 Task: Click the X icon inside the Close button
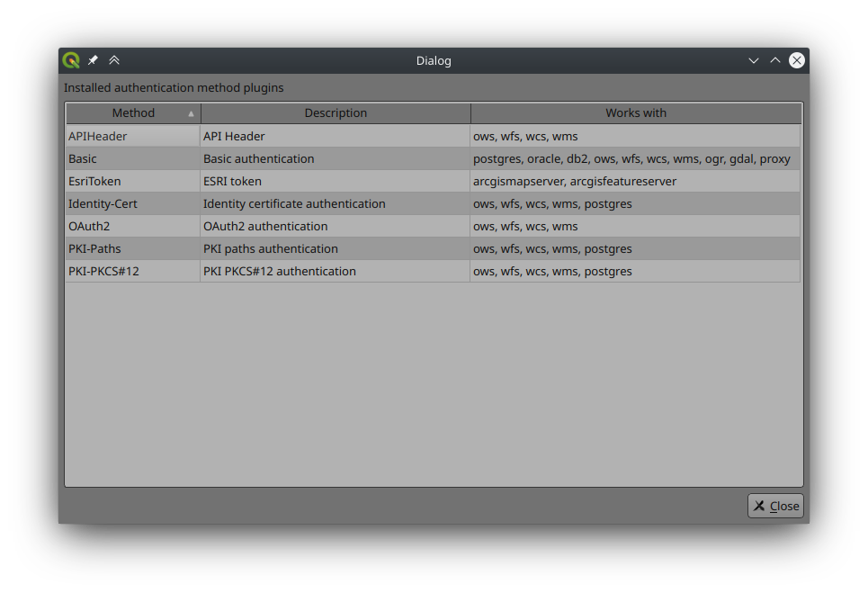coord(760,506)
